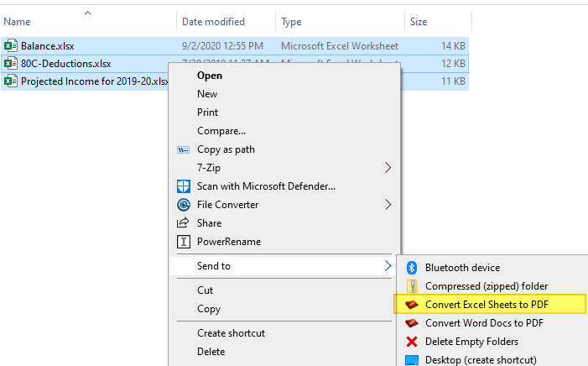Click the 12 KB size cell

click(453, 64)
